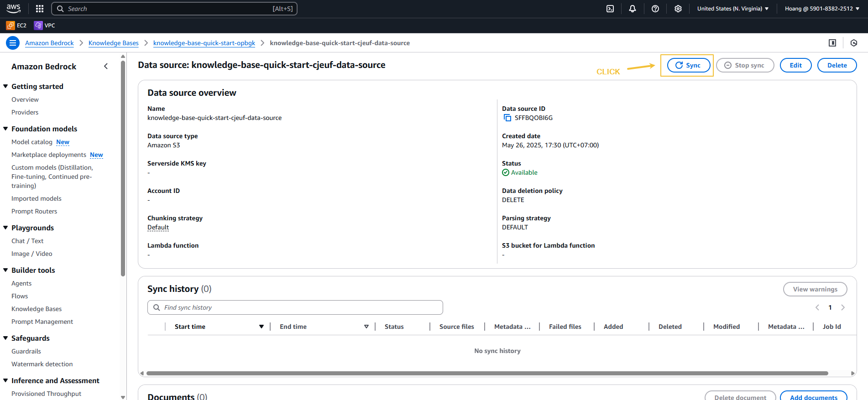
Task: Open Watermark detection in sidebar
Action: coord(42,364)
